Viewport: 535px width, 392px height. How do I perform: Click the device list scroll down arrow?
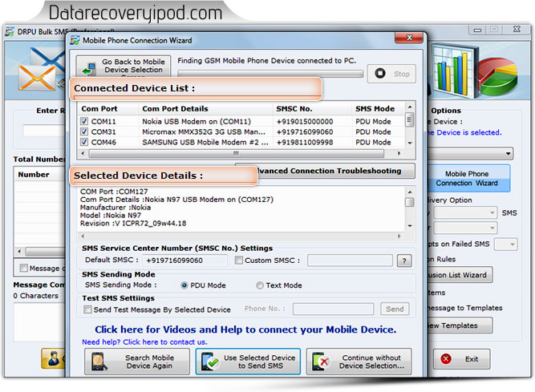[x=410, y=143]
